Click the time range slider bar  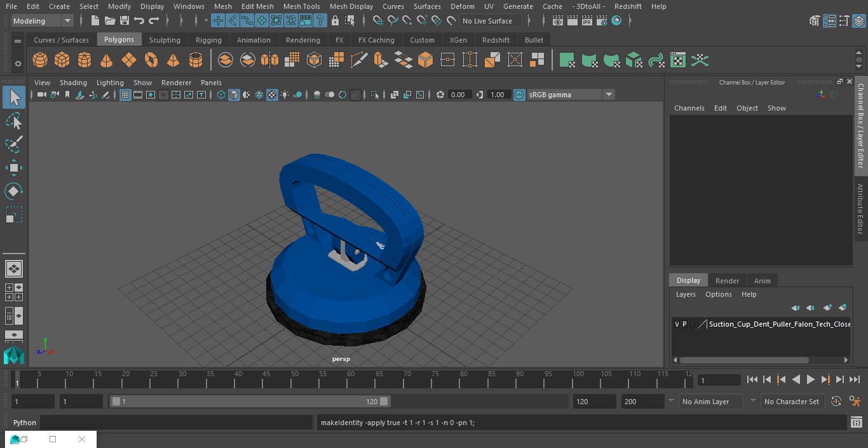(250, 402)
